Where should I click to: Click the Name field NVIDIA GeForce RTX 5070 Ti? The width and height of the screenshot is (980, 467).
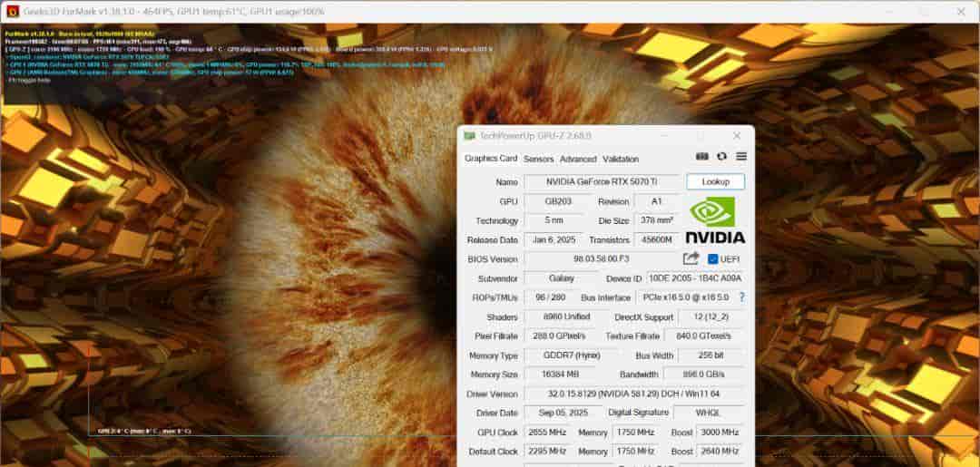point(603,181)
